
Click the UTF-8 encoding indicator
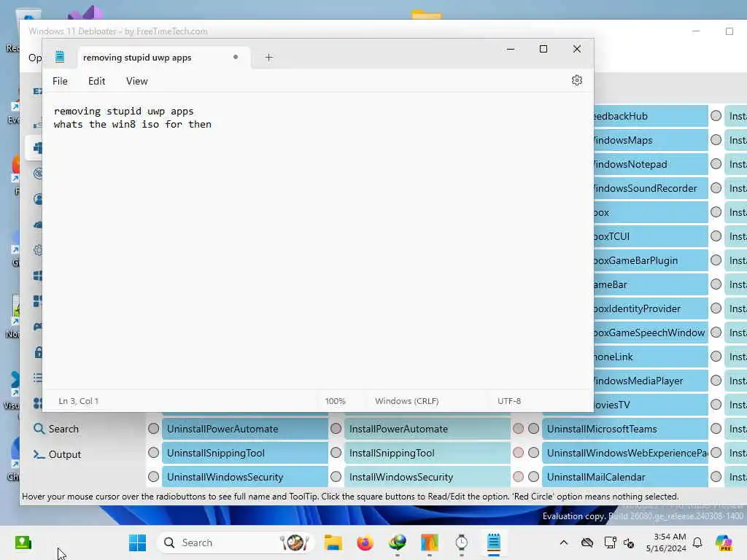tap(508, 401)
